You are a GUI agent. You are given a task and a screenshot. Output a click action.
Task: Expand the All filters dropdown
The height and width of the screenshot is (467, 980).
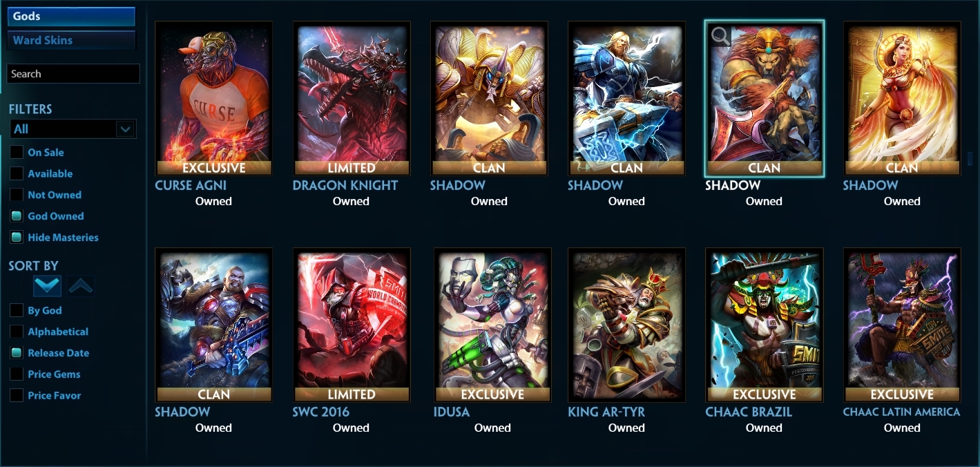click(x=73, y=129)
